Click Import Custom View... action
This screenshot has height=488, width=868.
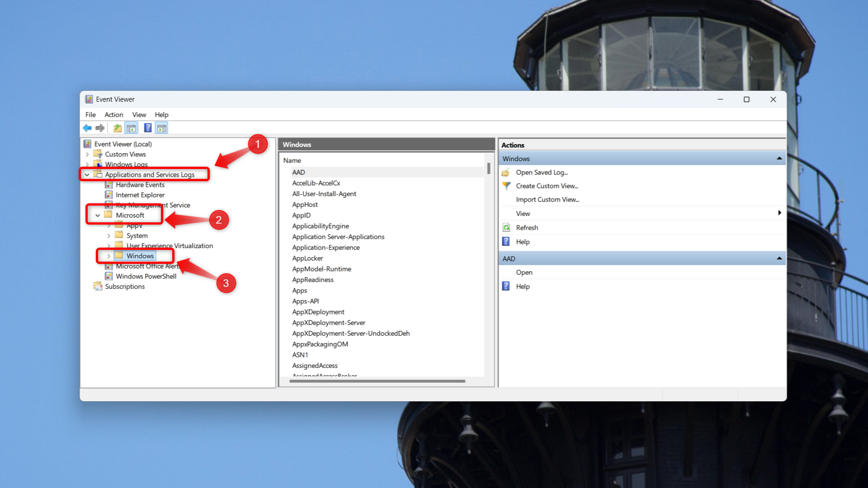point(547,200)
